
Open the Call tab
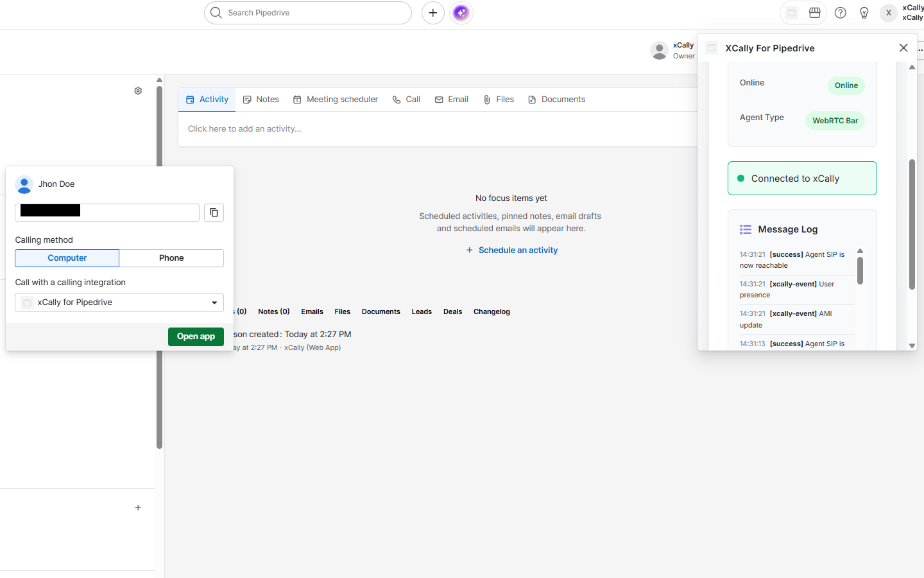tap(407, 100)
